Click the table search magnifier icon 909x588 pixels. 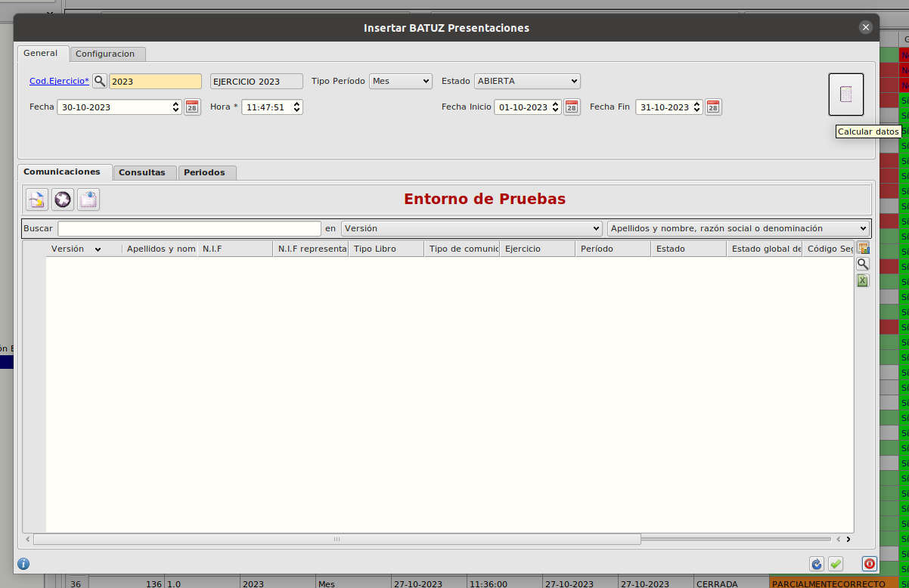(x=863, y=264)
